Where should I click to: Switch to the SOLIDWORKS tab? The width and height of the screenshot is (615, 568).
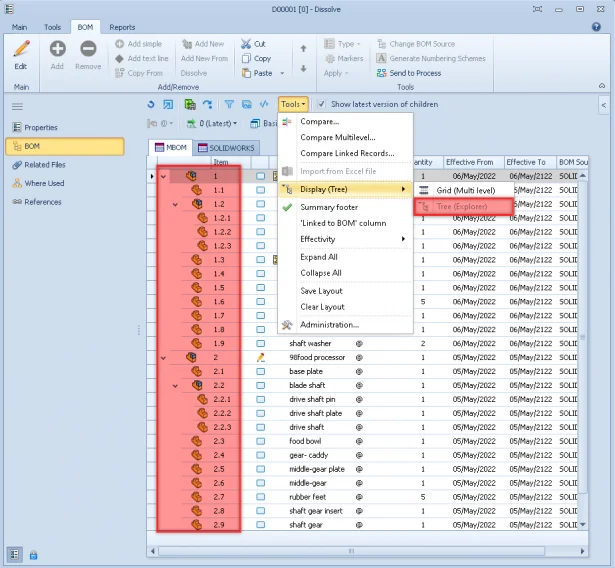(226, 148)
